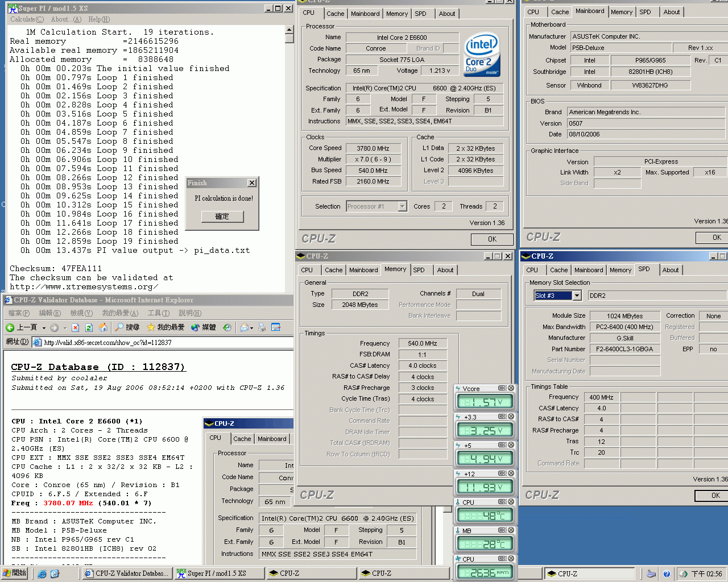728x582 pixels.
Task: Open the IE 檢視(V) view menu
Action: [x=81, y=313]
